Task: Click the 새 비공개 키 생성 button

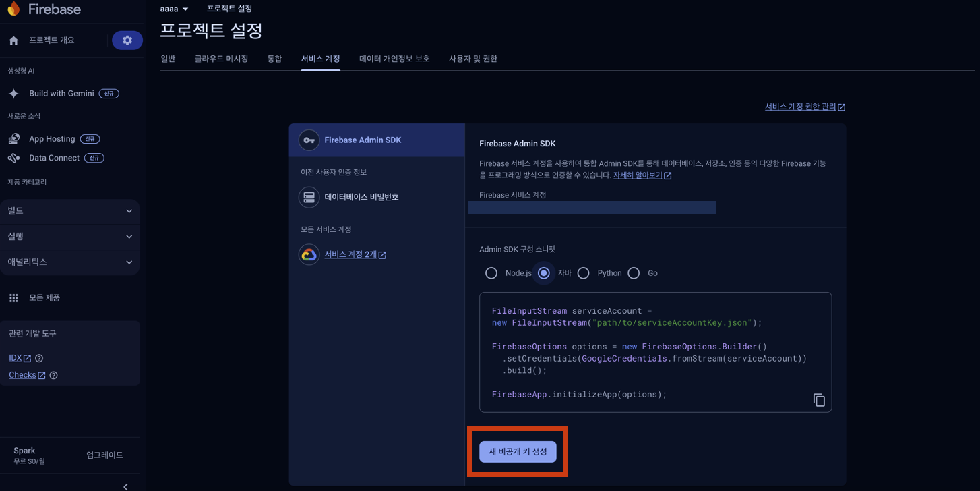Action: (518, 452)
